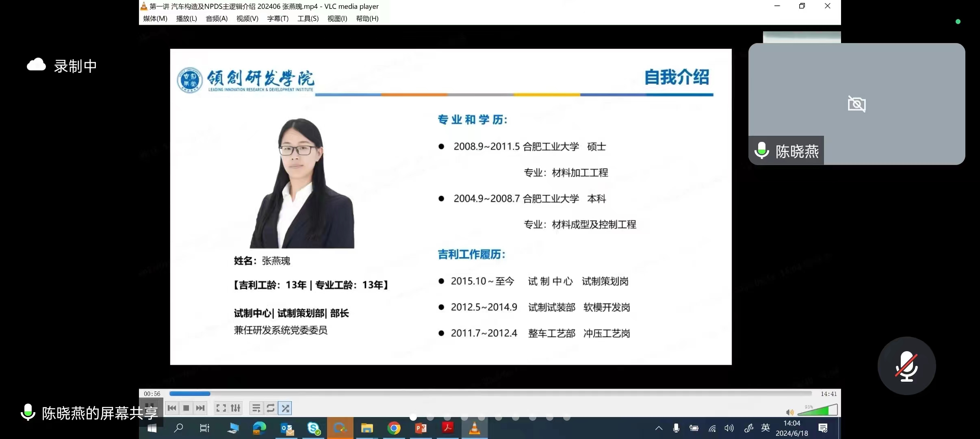
Task: Open the Windows notification center icon
Action: pos(823,428)
